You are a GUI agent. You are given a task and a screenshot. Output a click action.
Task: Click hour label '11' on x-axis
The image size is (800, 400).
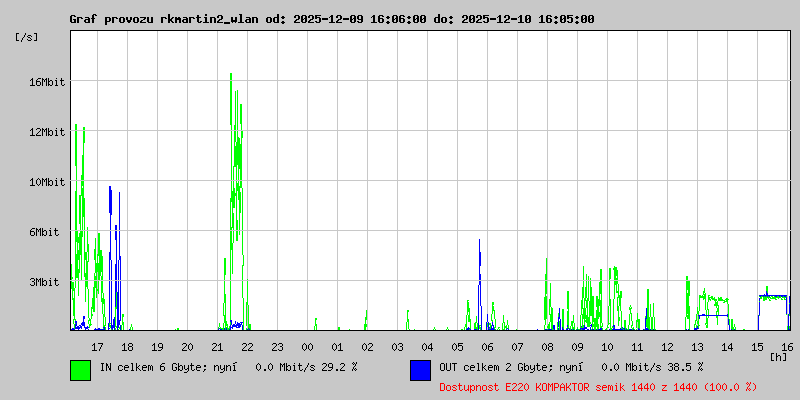[x=637, y=347]
